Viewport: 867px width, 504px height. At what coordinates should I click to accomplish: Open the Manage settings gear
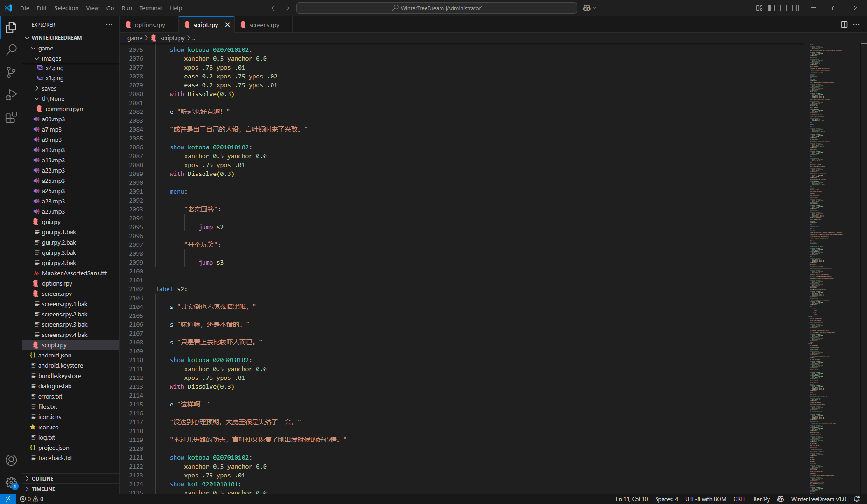(11, 483)
